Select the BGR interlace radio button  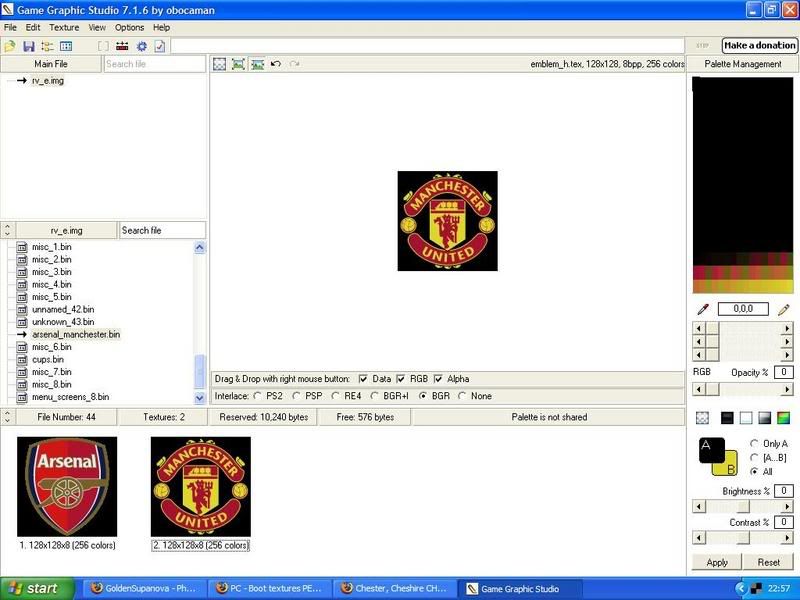[422, 396]
